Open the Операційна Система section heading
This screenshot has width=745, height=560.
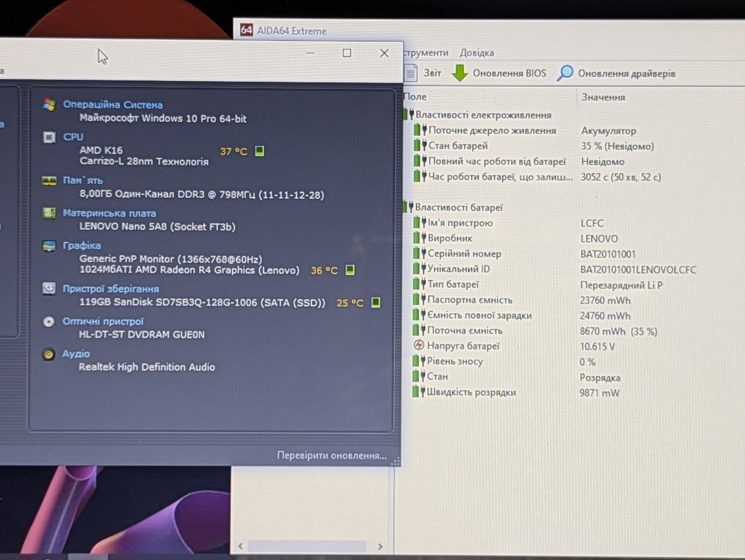(x=113, y=105)
